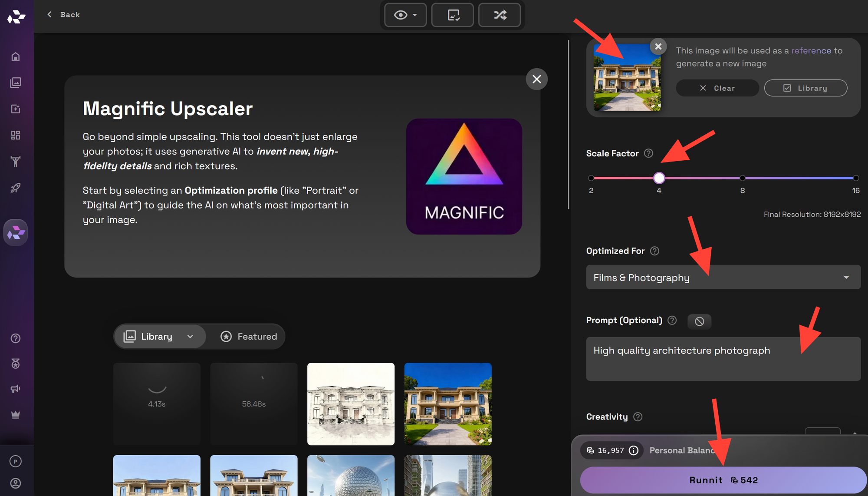The width and height of the screenshot is (868, 496).
Task: Click the megaphone announcements icon
Action: 16,389
